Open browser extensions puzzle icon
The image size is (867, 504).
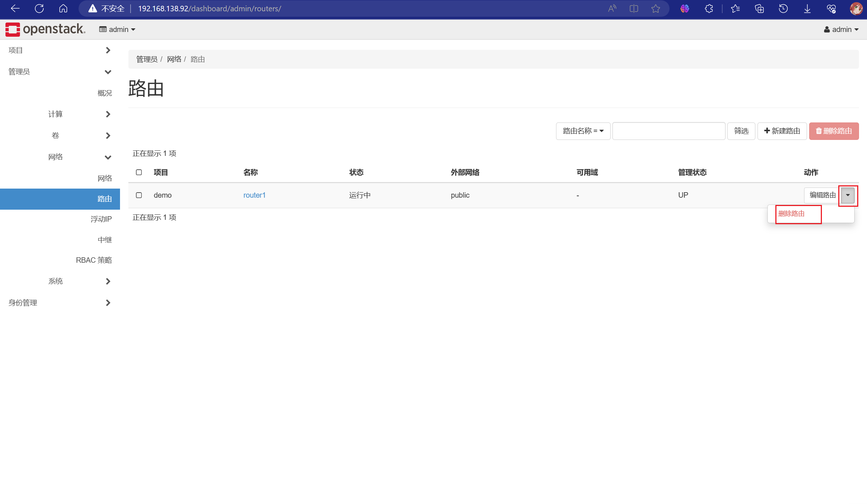pyautogui.click(x=709, y=8)
